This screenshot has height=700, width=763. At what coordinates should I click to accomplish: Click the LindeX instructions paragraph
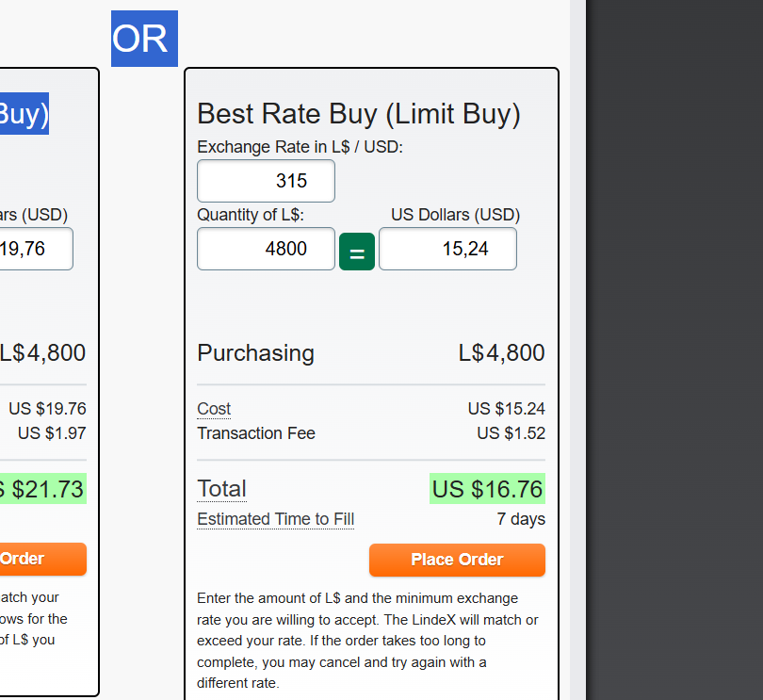pyautogui.click(x=368, y=641)
